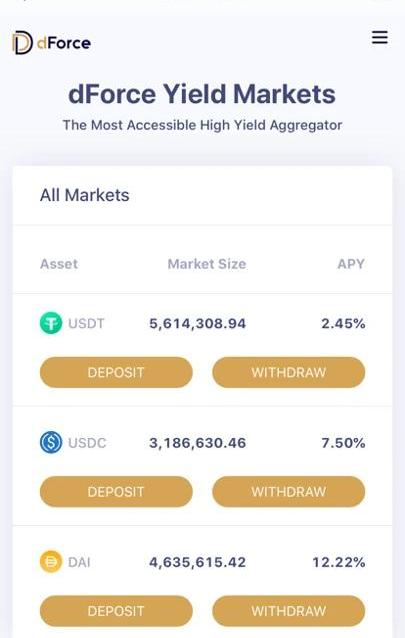Withdraw from the USDC market
Image resolution: width=405 pixels, height=638 pixels.
(289, 492)
